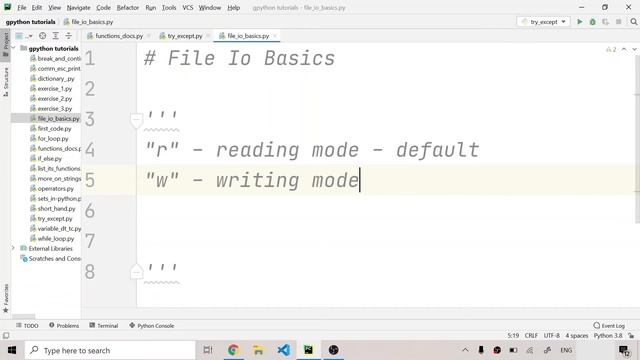This screenshot has height=360, width=640.
Task: Toggle the Structure side panel
Action: [x=5, y=82]
